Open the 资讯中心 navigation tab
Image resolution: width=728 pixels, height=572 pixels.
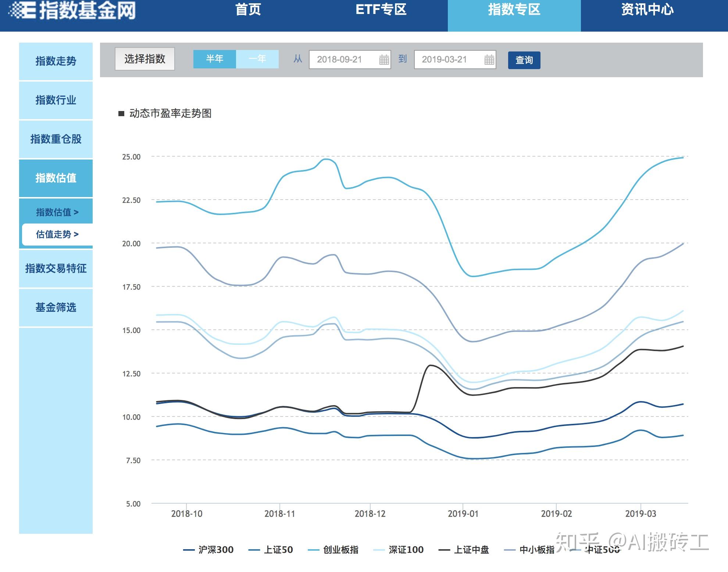click(647, 10)
